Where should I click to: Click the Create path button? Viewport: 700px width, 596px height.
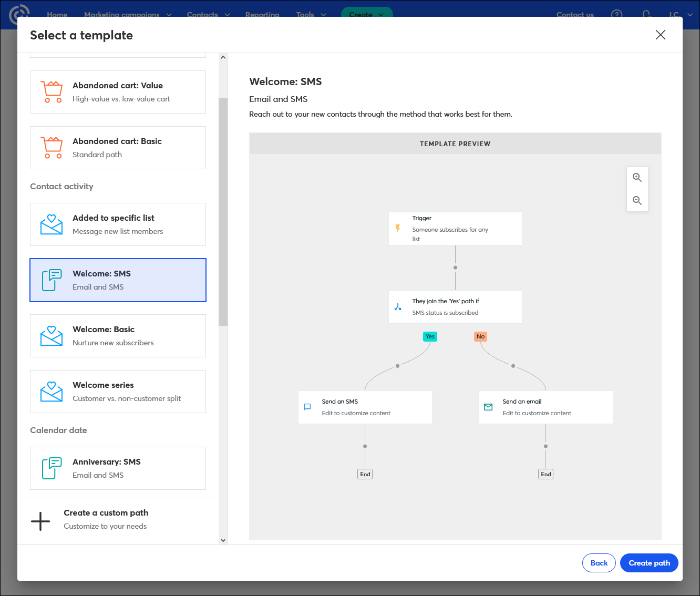tap(649, 563)
